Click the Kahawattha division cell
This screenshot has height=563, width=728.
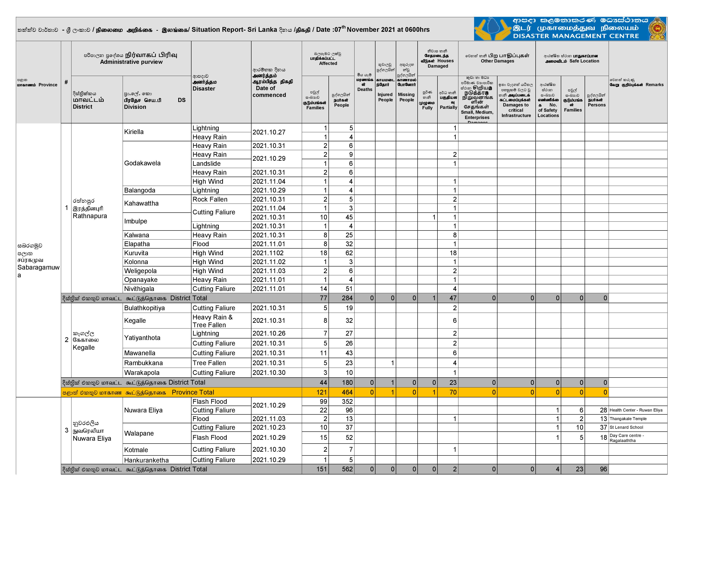coord(157,204)
